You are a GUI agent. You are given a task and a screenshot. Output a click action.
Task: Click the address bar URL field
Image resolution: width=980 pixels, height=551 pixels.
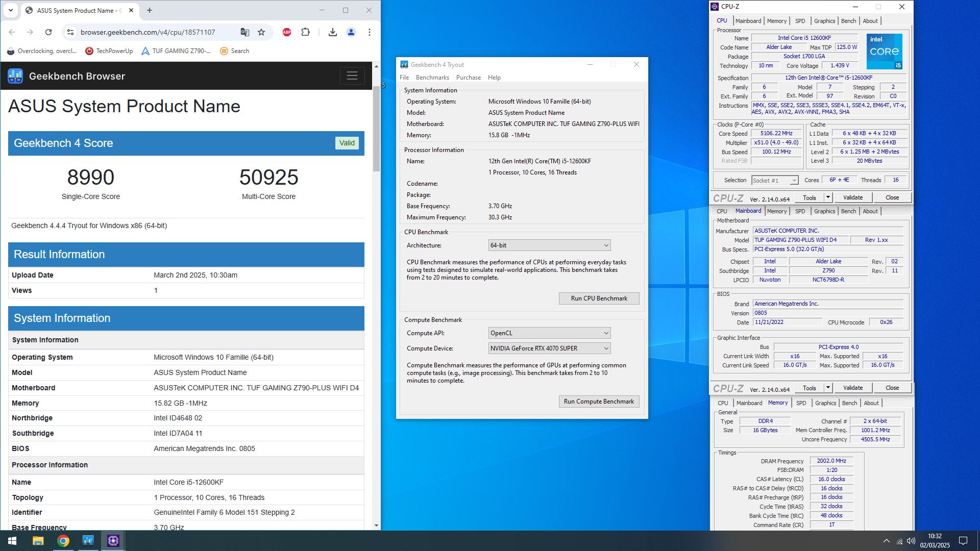148,32
